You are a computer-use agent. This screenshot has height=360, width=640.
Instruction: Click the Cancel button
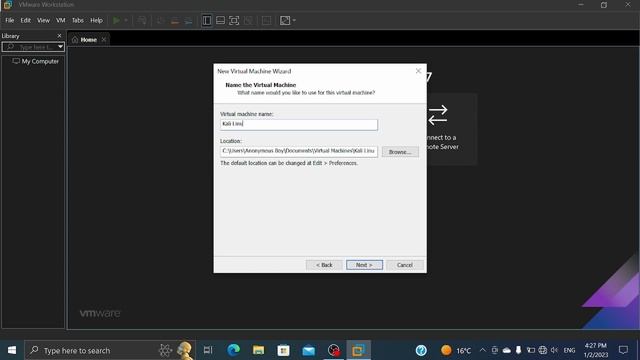(404, 265)
